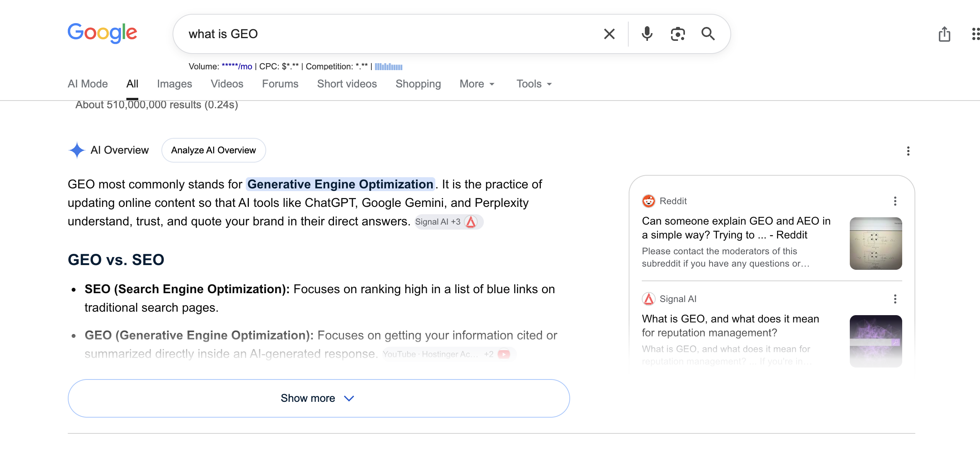This screenshot has height=460, width=980.
Task: Click 'CPC: $*.**' keyword metric text
Action: [279, 67]
